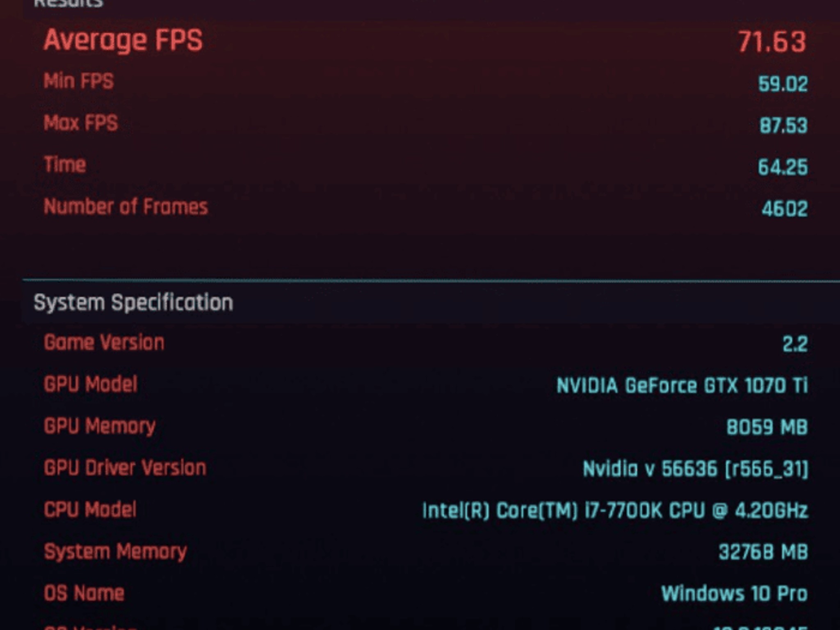Click the System Specification section header
Image resolution: width=840 pixels, height=630 pixels.
133,303
